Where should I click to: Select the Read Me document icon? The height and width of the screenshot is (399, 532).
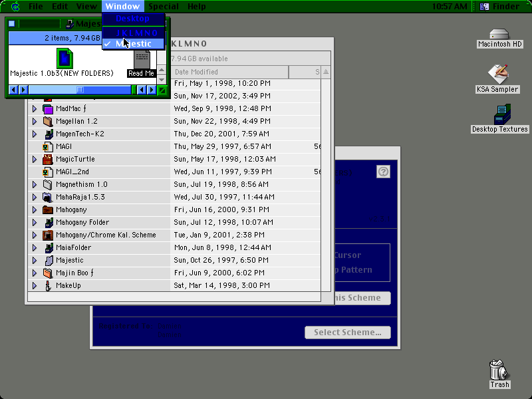[x=142, y=59]
